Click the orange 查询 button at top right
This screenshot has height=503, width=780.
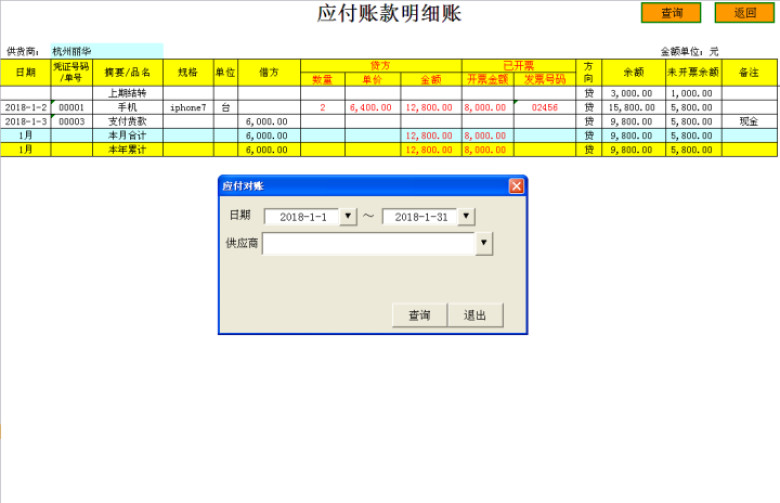[671, 13]
